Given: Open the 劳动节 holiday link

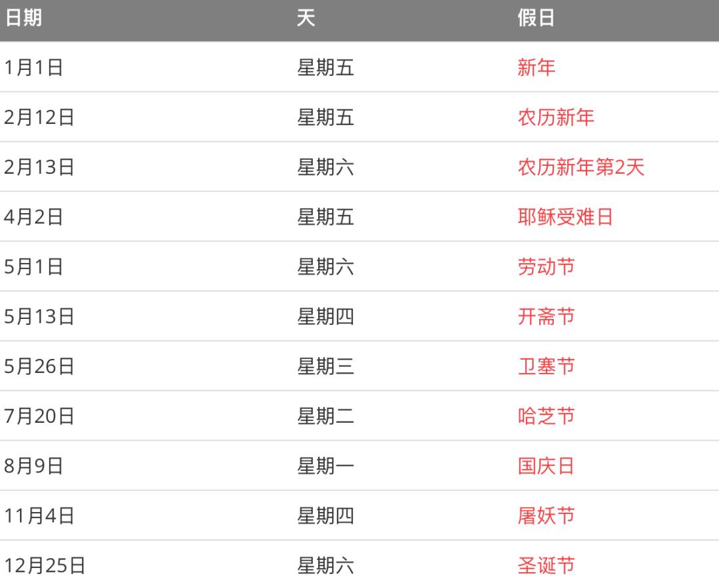Looking at the screenshot, I should coord(546,267).
